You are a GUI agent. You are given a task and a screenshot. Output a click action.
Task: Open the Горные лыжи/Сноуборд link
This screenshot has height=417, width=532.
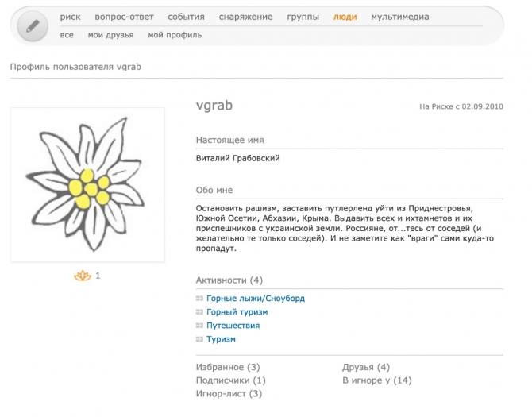click(256, 298)
